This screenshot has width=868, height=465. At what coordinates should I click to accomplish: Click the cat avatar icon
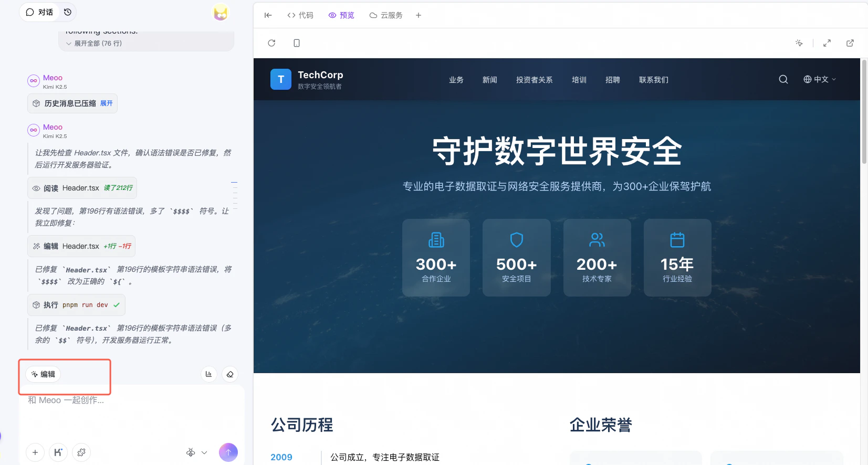pyautogui.click(x=221, y=12)
